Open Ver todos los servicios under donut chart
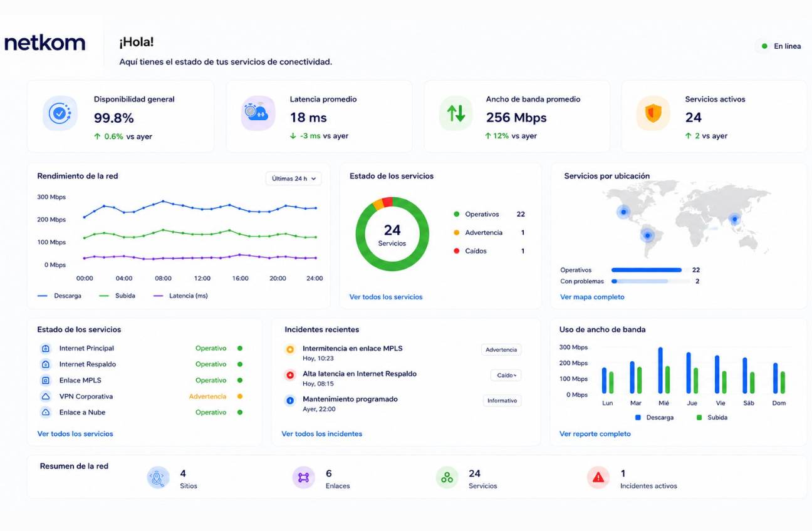The width and height of the screenshot is (812, 531). (x=386, y=297)
